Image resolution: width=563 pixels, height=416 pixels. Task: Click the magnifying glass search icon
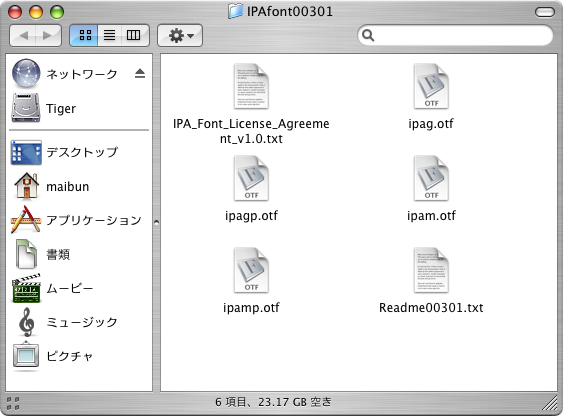(x=368, y=35)
